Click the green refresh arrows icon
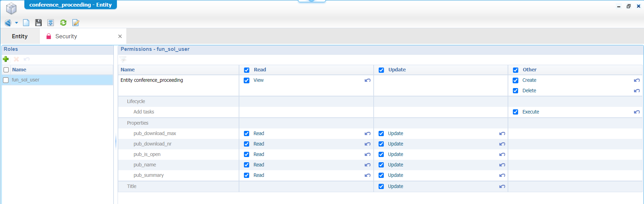 (63, 23)
